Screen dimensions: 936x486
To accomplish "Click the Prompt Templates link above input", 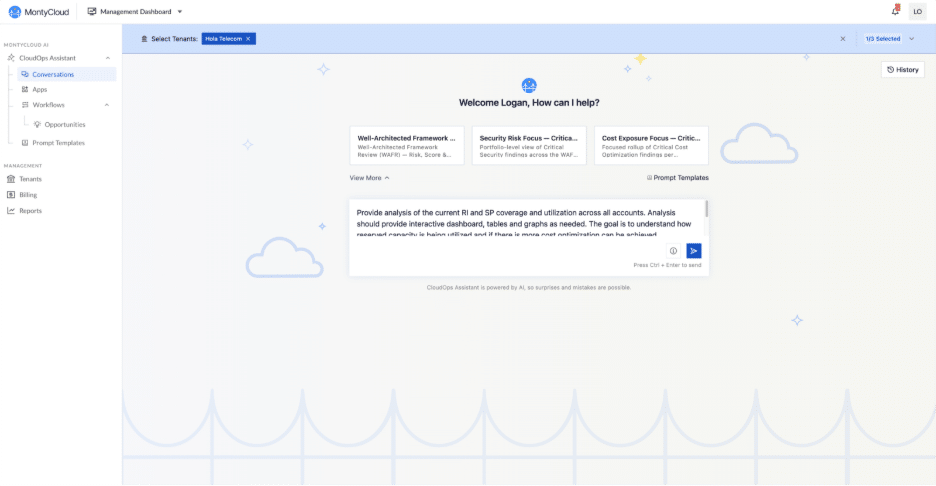I will (x=678, y=178).
